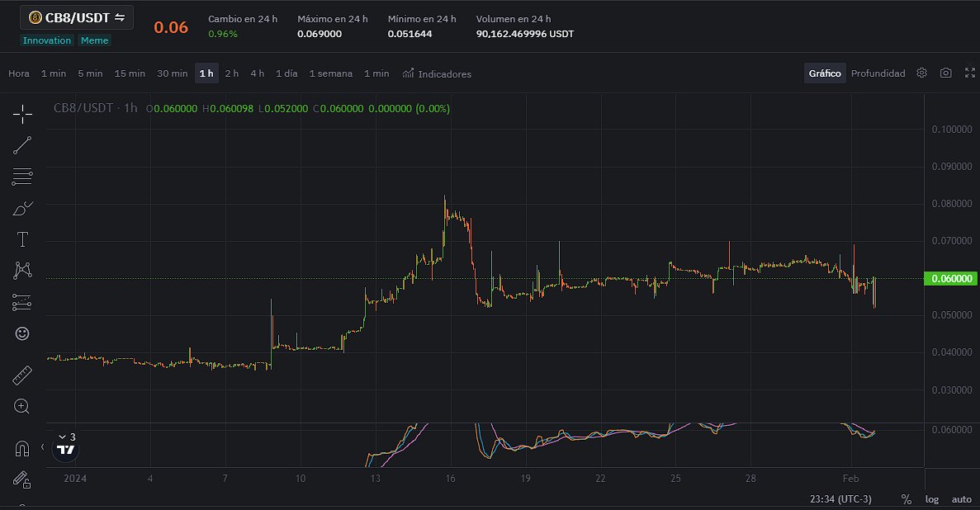Click the large 0.06 last price
This screenshot has width=980, height=510.
point(171,27)
